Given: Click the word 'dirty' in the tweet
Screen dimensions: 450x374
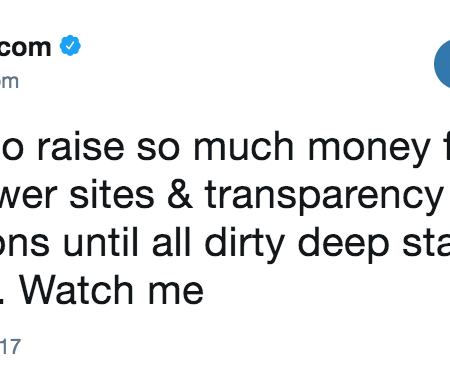Looking at the screenshot, I should pyautogui.click(x=244, y=246).
